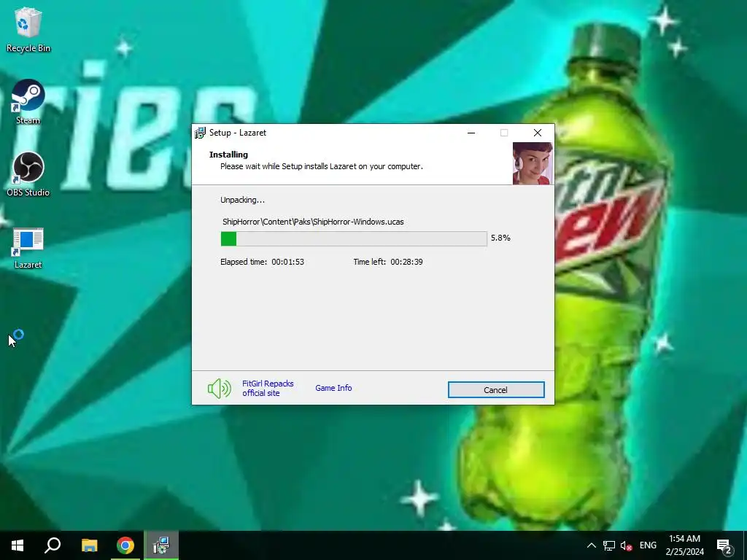Image resolution: width=747 pixels, height=560 pixels.
Task: Open the muted volume tray icon
Action: pos(626,545)
